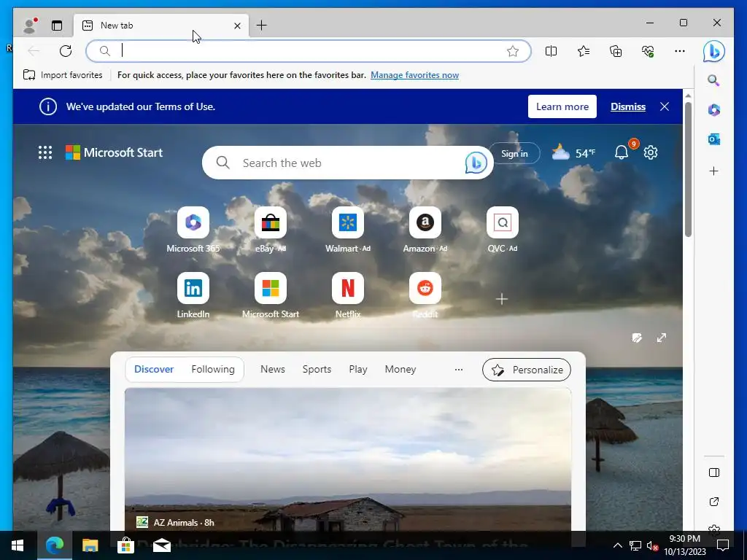Image resolution: width=747 pixels, height=560 pixels.
Task: Click Learn more about Terms of Use
Action: pos(562,106)
